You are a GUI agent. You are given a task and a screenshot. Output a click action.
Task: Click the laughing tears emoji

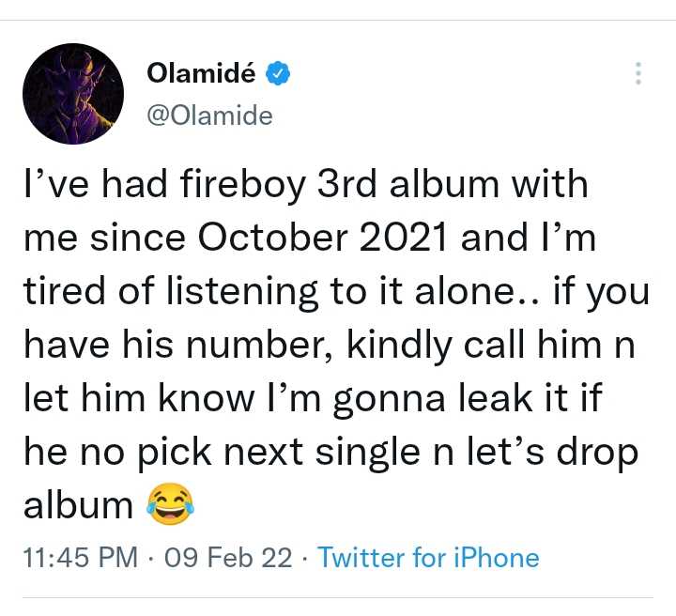click(170, 507)
